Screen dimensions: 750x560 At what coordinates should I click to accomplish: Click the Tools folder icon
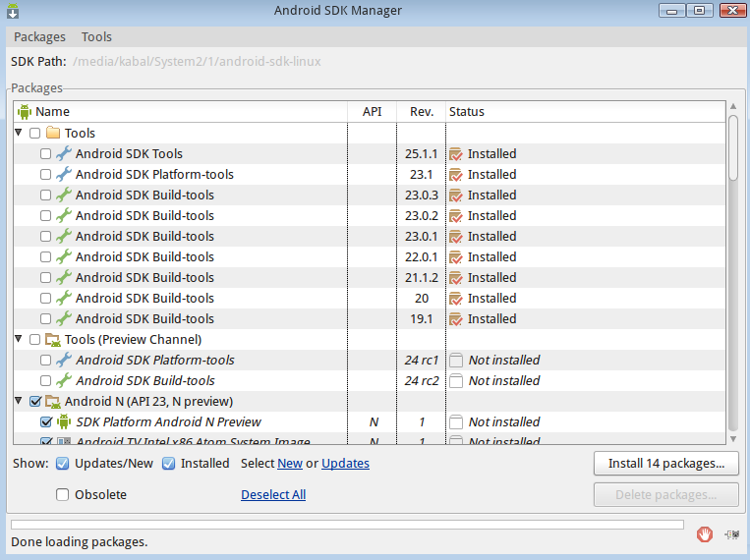coord(53,133)
